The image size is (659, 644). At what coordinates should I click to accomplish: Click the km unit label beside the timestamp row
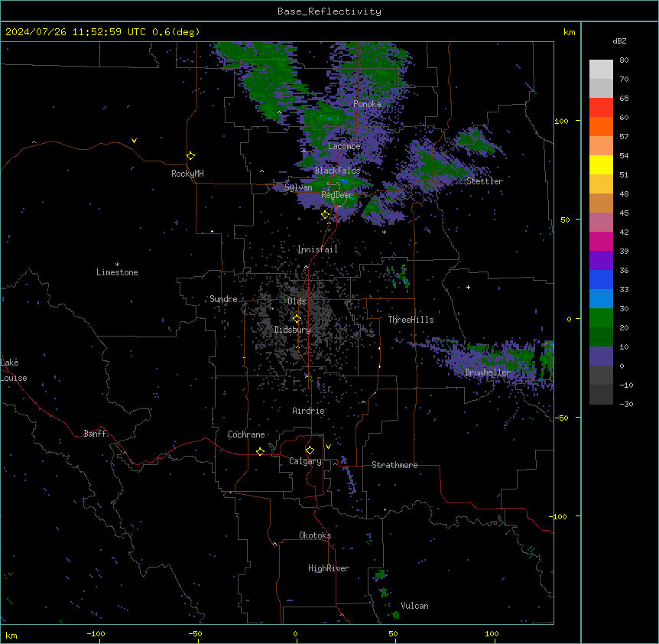(569, 32)
